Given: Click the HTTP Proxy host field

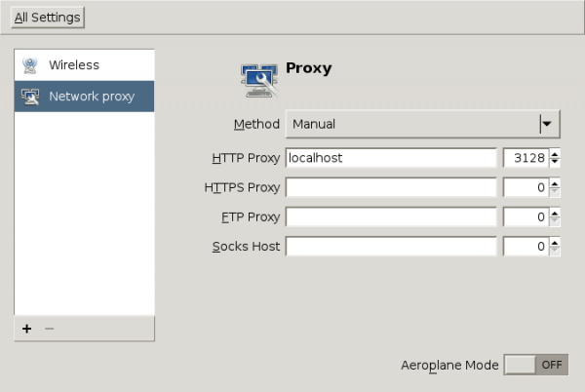Looking at the screenshot, I should pyautogui.click(x=391, y=158).
